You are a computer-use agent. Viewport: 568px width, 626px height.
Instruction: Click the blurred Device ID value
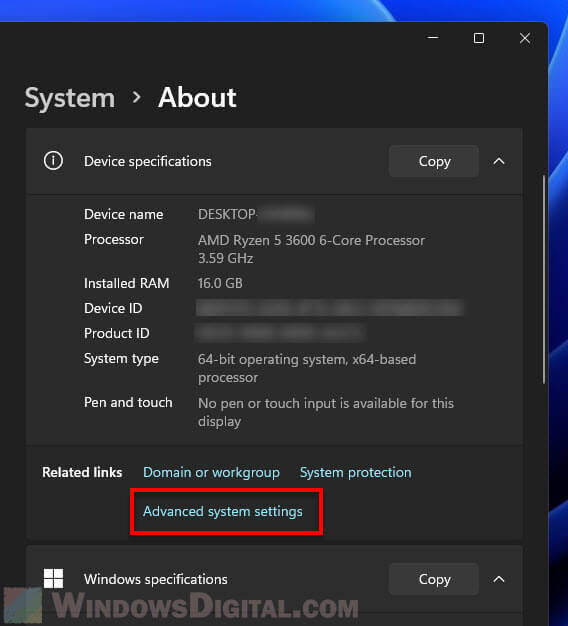point(330,308)
